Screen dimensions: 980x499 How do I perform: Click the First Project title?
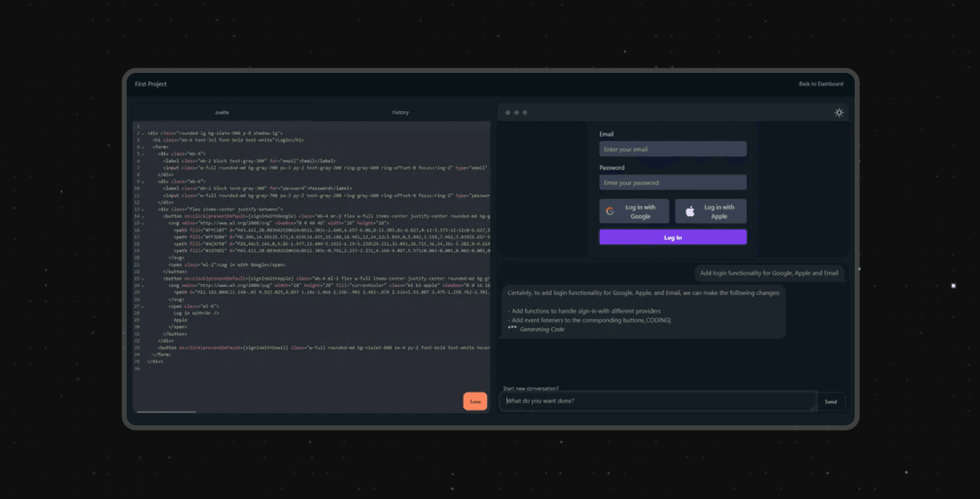pyautogui.click(x=151, y=84)
